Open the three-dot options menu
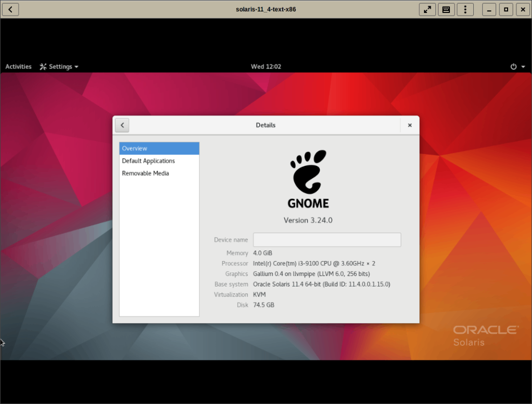 click(x=465, y=9)
